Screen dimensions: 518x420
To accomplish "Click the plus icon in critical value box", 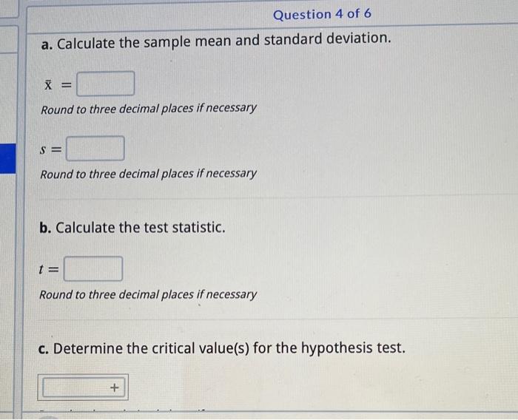I will [x=115, y=387].
